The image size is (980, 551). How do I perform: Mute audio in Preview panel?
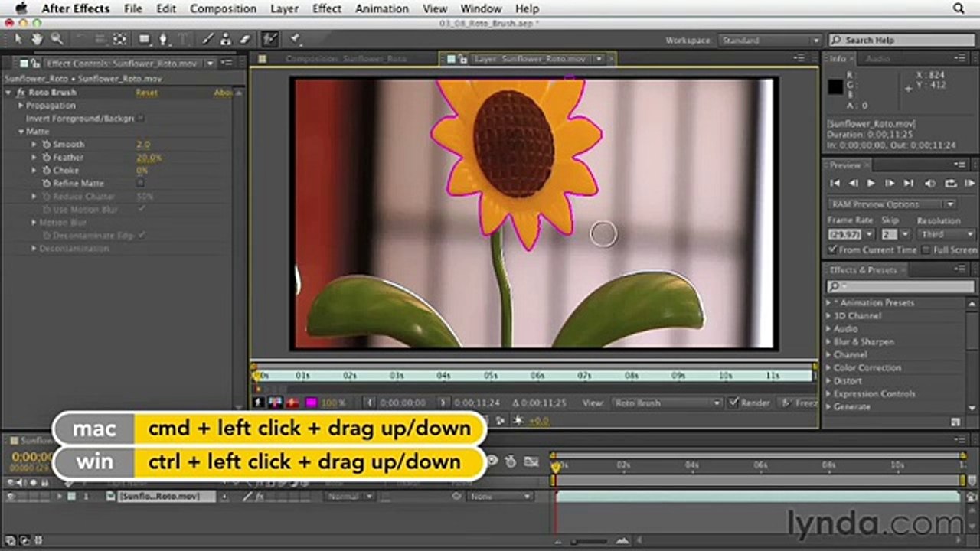click(930, 183)
